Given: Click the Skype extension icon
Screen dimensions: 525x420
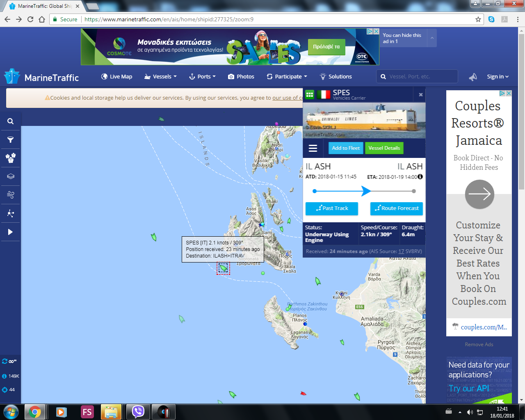Looking at the screenshot, I should tap(491, 19).
